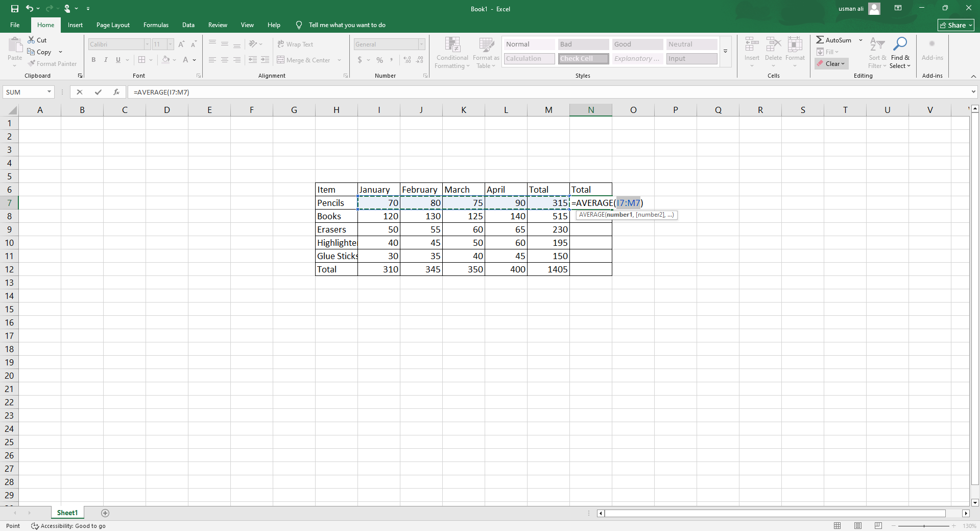Image resolution: width=980 pixels, height=531 pixels.
Task: Expand the cell styles gallery
Action: (x=725, y=51)
